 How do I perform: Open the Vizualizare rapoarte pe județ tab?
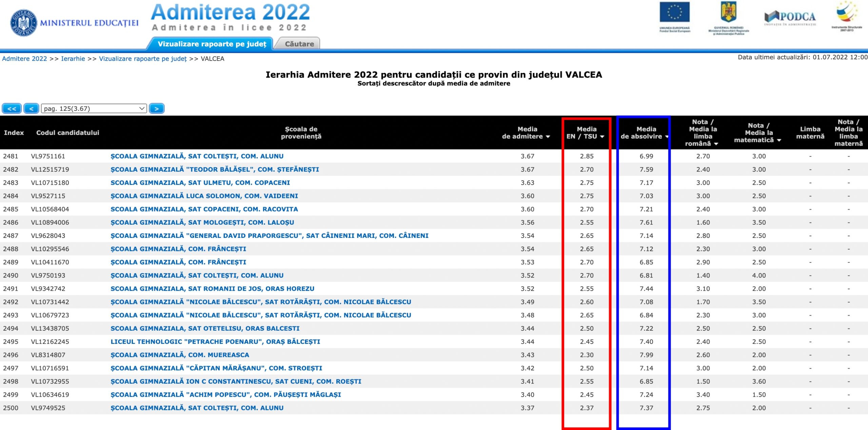click(x=212, y=44)
